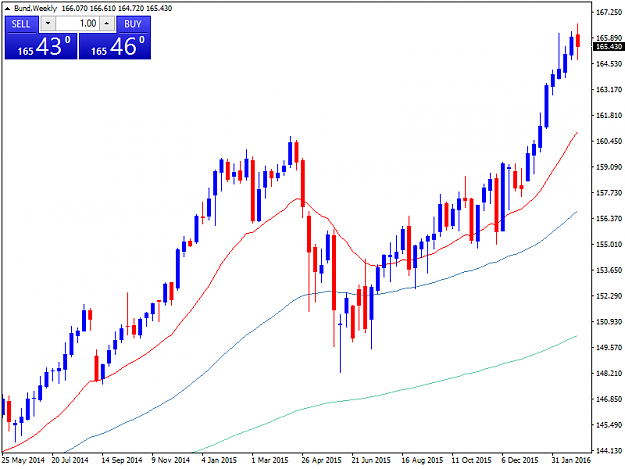Image resolution: width=625 pixels, height=469 pixels.
Task: Click the 164.530 price scale label
Action: tap(609, 64)
